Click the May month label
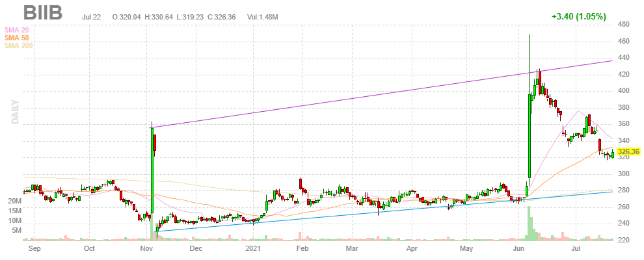The image size is (644, 260). click(x=468, y=248)
